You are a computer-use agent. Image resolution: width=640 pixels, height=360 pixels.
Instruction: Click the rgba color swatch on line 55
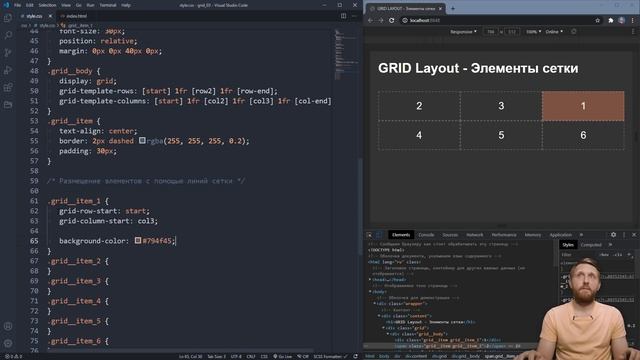pos(142,140)
